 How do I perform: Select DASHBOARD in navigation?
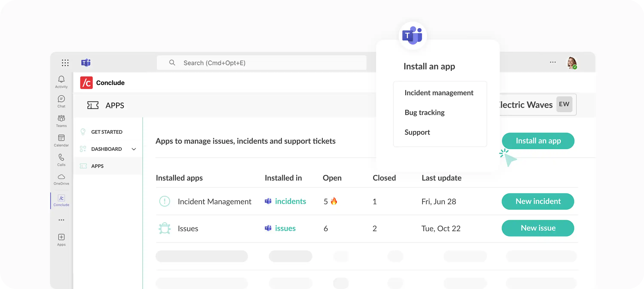coord(106,149)
